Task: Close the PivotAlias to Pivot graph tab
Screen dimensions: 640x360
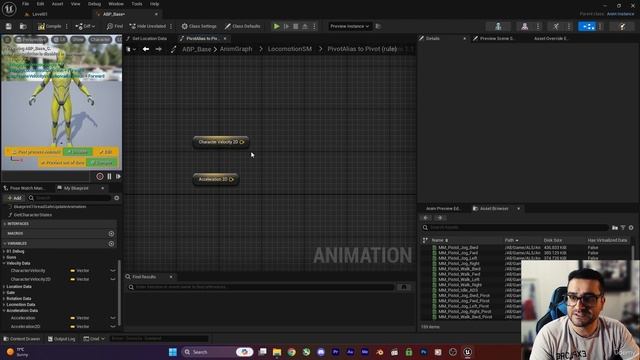Action: click(x=225, y=38)
